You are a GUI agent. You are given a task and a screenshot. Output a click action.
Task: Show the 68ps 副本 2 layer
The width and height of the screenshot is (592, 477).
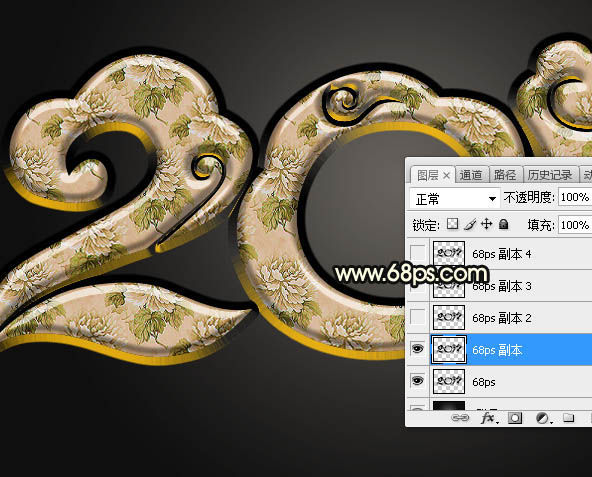pos(418,316)
